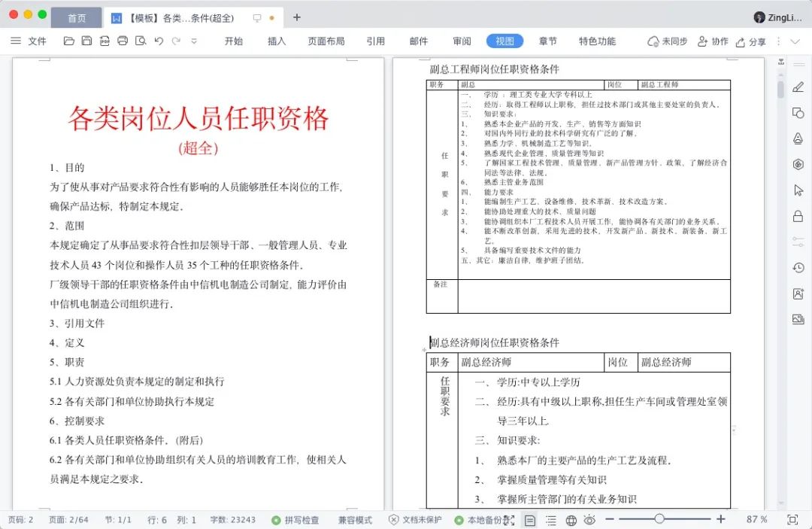Image resolution: width=812 pixels, height=529 pixels.
Task: Collapse the ribbon with chevron arrow
Action: pyautogui.click(x=795, y=41)
